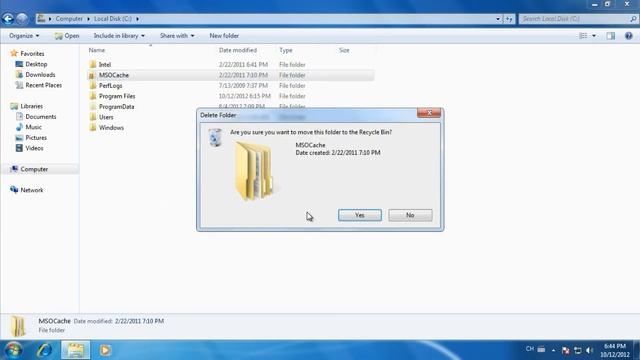Select the Program Files folder

click(117, 96)
